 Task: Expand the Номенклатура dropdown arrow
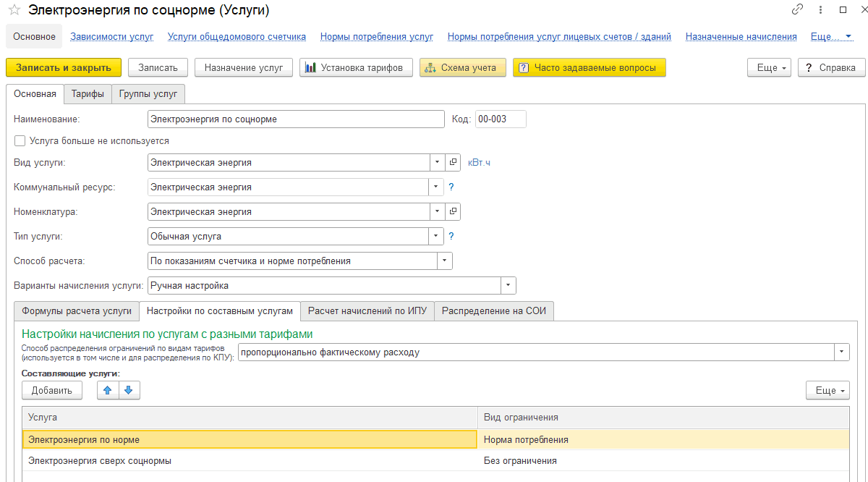tap(437, 212)
